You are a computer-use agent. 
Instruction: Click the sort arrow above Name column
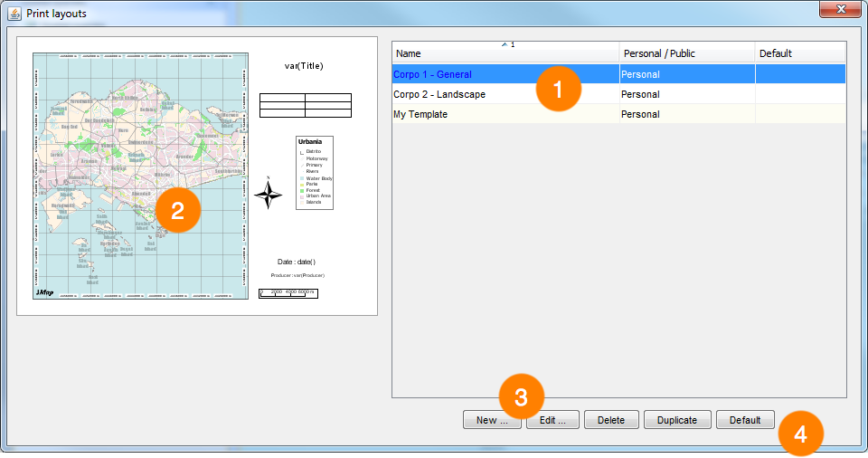click(505, 44)
